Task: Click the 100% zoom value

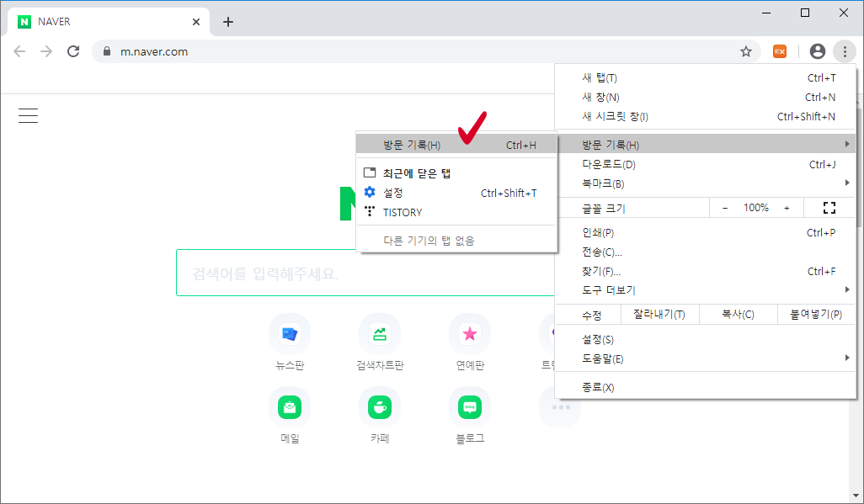Action: (x=756, y=208)
